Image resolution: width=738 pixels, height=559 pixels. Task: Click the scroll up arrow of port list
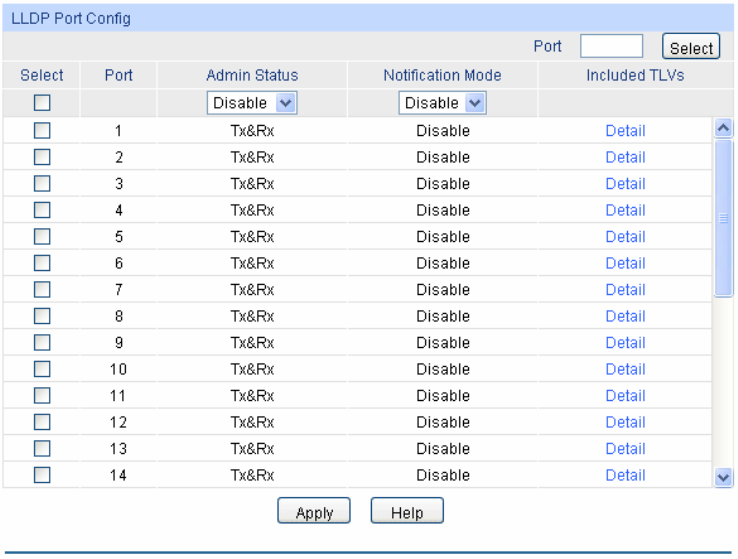725,127
